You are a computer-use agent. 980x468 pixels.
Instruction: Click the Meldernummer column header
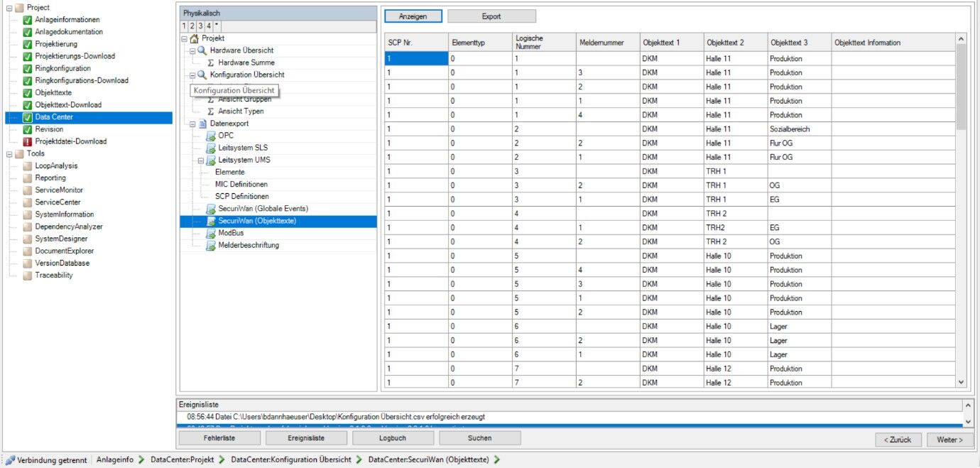click(x=608, y=43)
